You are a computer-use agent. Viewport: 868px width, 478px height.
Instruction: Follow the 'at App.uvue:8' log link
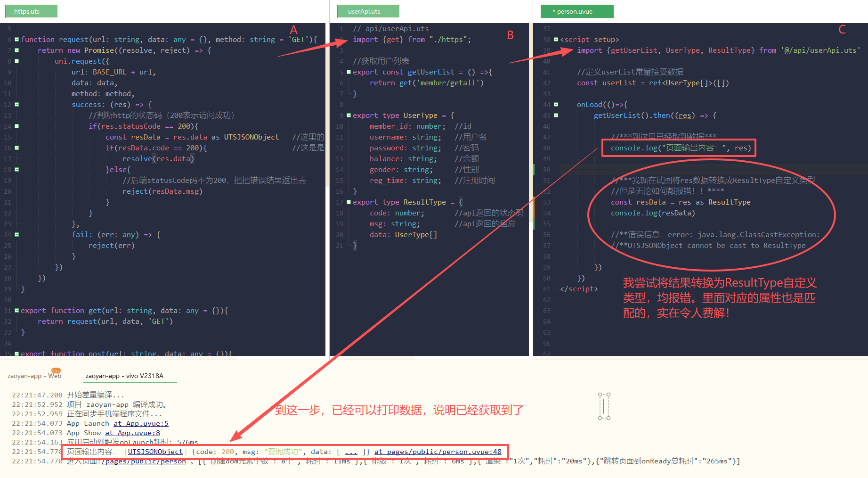[132, 433]
